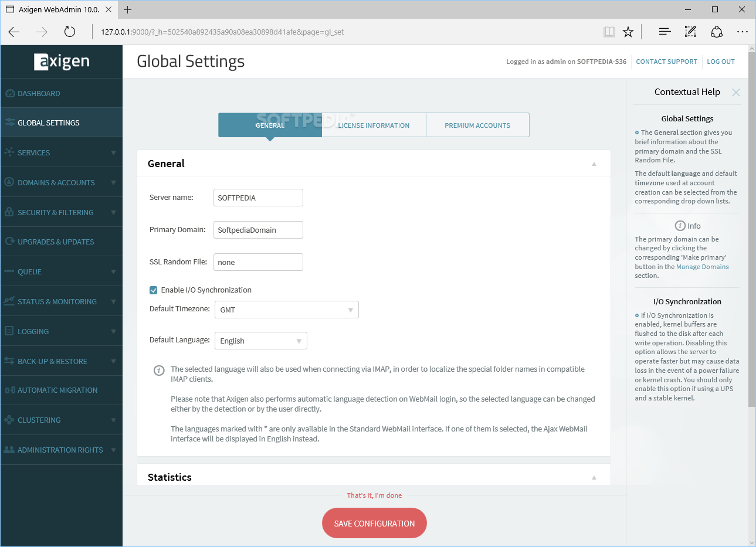756x547 pixels.
Task: Toggle Enable I/O Synchronization checkbox
Action: point(154,290)
